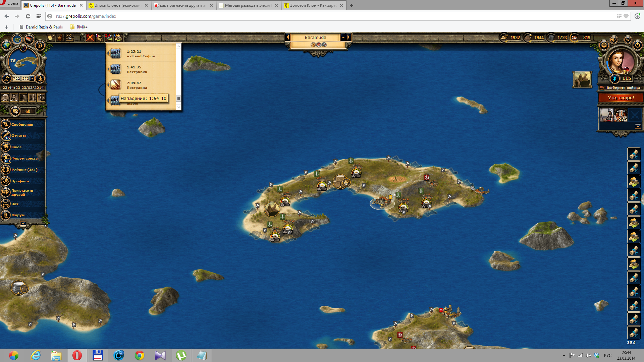Open incoming attacks crossed swords icon
Screen dimensions: 644x362
[x=90, y=38]
